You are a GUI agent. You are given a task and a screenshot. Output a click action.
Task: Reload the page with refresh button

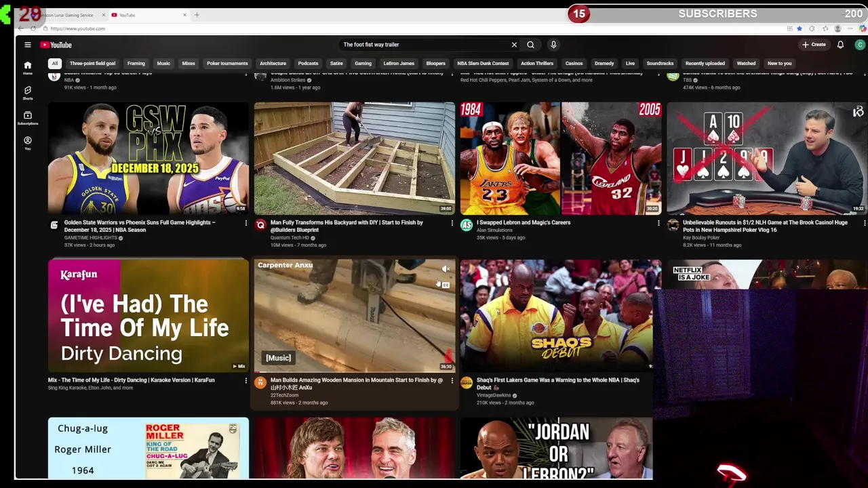pos(33,28)
